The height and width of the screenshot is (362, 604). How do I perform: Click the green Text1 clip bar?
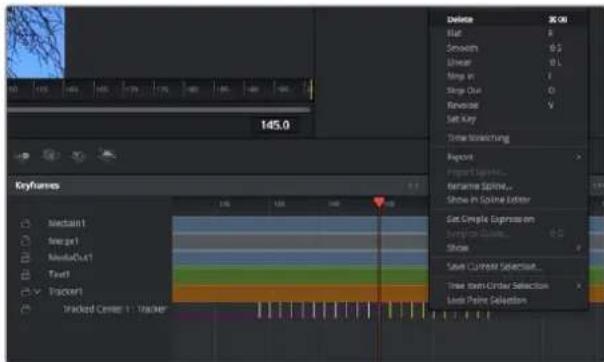pyautogui.click(x=300, y=275)
